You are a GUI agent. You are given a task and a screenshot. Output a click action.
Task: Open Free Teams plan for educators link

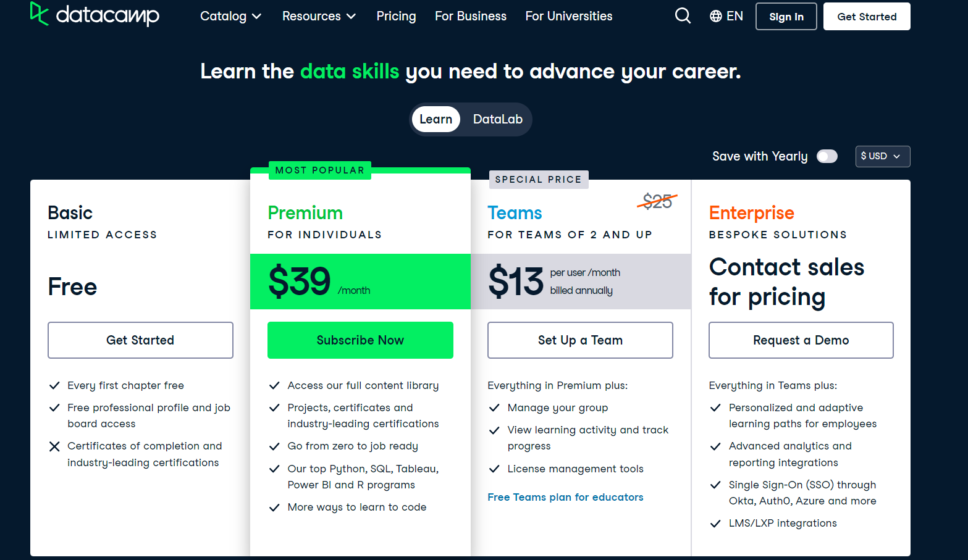[565, 497]
